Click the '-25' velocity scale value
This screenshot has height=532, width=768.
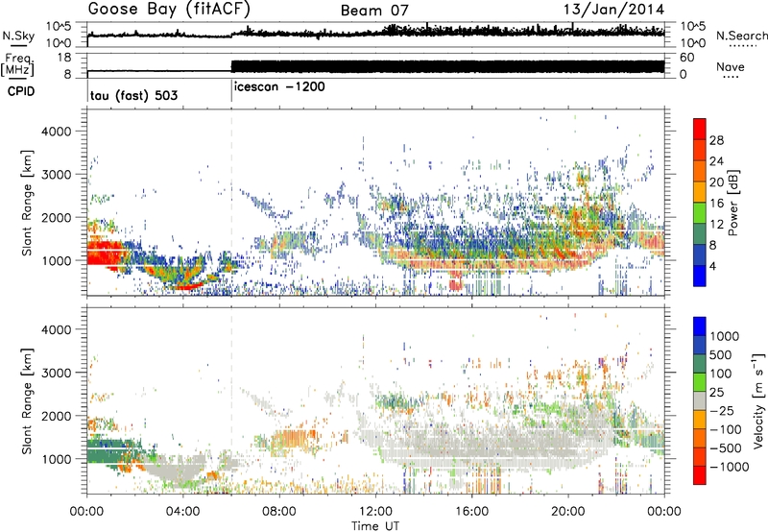(722, 411)
